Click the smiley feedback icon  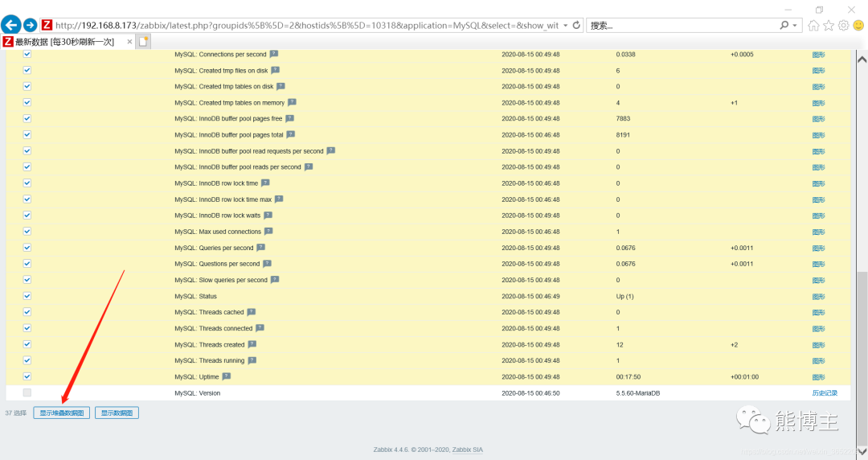[858, 26]
